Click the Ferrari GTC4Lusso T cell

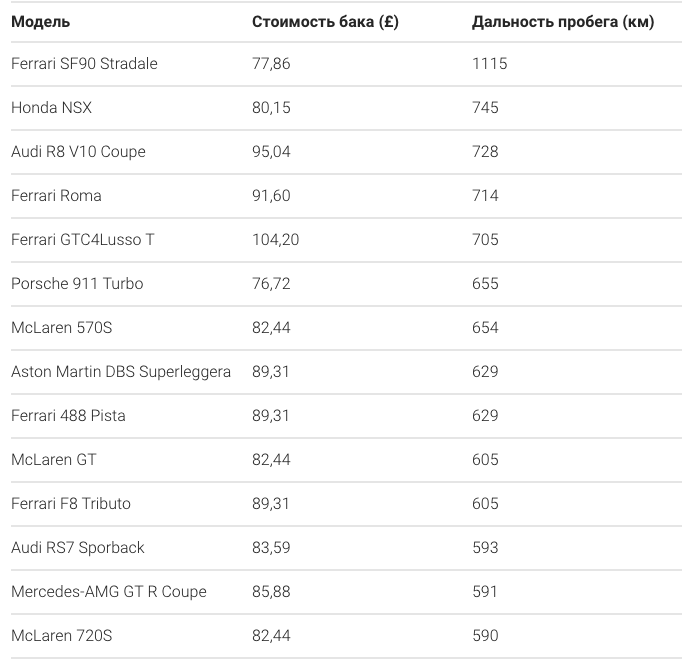[83, 240]
